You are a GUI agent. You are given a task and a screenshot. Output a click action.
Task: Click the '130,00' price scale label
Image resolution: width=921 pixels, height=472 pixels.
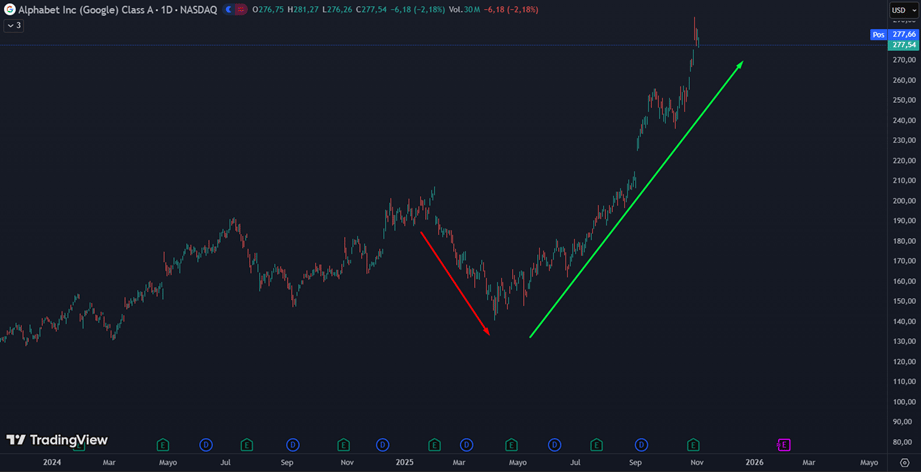click(905, 342)
